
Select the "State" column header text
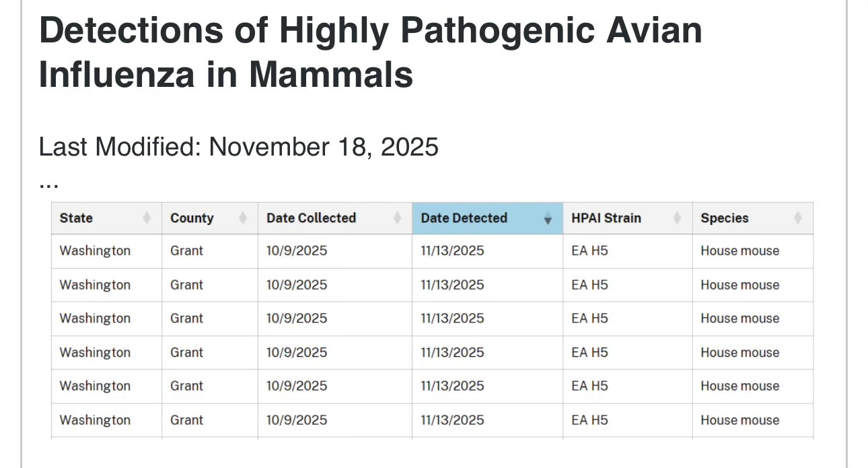coord(76,218)
